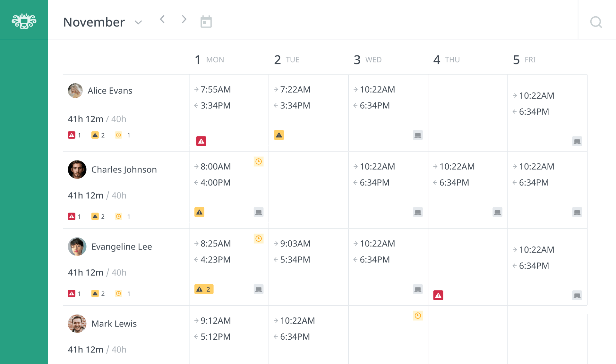Go to previous month with left chevron
The height and width of the screenshot is (364, 616).
point(162,19)
